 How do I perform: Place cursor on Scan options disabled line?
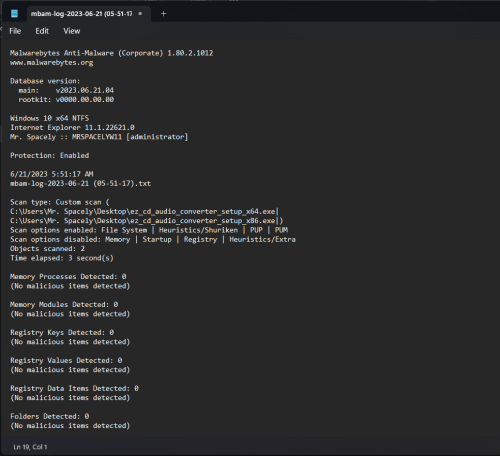tap(153, 240)
